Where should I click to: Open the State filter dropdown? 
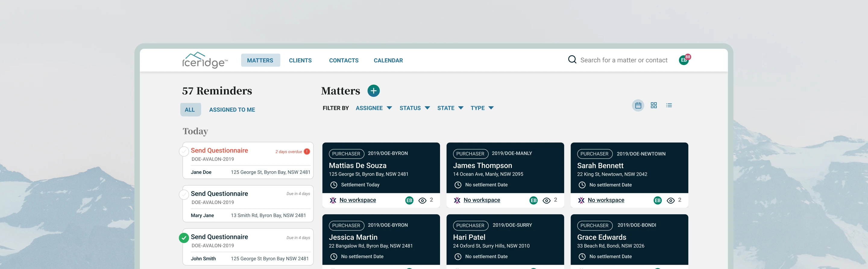(450, 108)
